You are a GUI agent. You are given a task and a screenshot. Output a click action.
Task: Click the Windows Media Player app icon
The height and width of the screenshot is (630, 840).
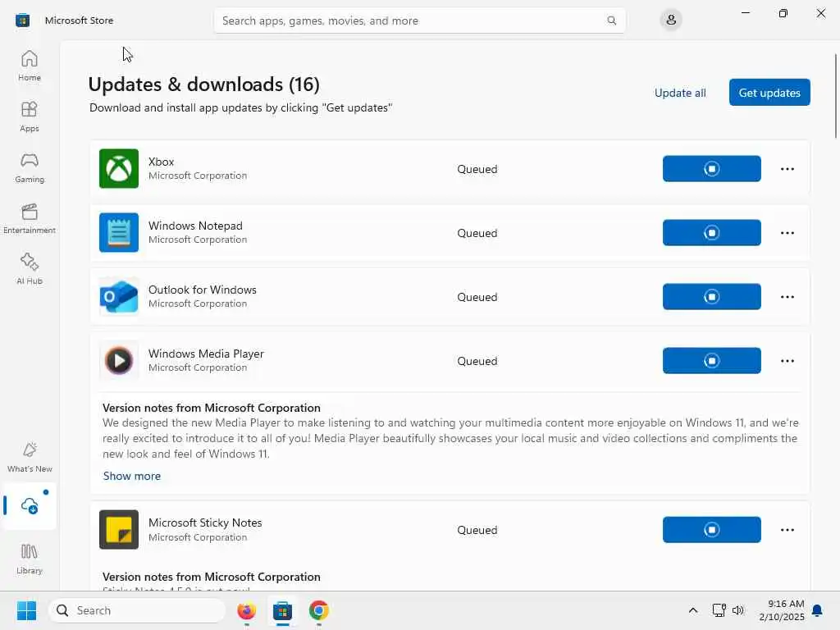[x=119, y=361]
